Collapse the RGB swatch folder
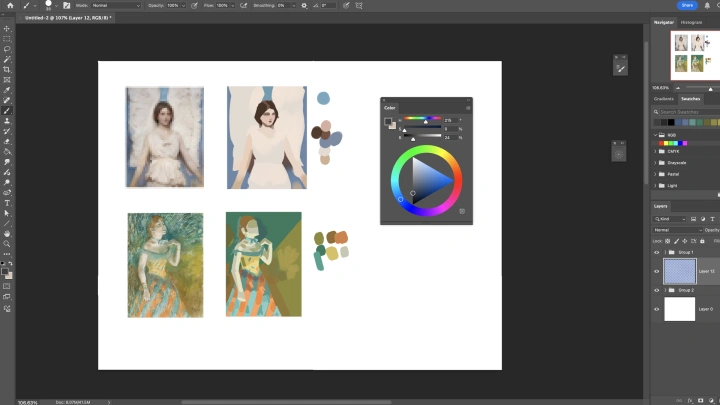 tap(655, 135)
